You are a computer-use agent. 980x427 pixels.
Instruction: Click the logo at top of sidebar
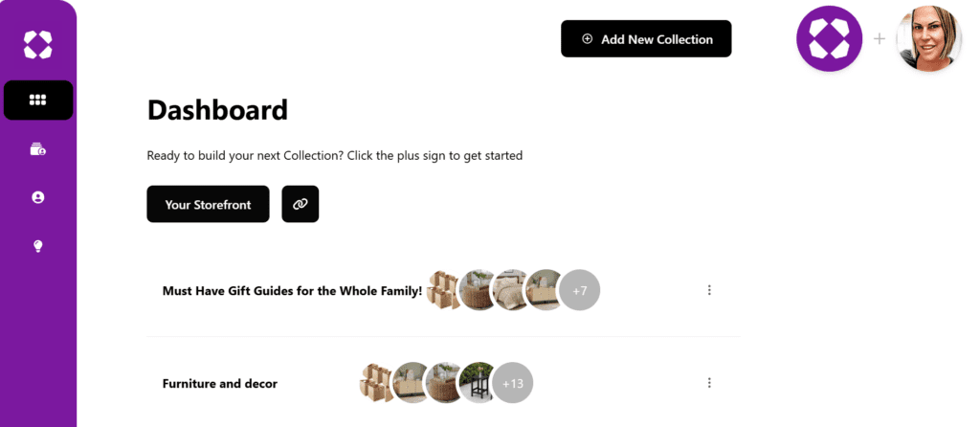[38, 43]
